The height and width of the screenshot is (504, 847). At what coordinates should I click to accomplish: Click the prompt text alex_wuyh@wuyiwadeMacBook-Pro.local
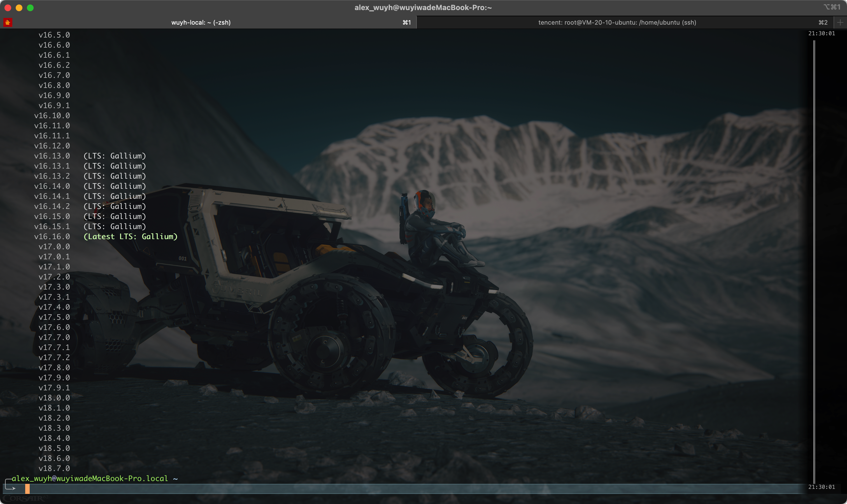coord(90,478)
